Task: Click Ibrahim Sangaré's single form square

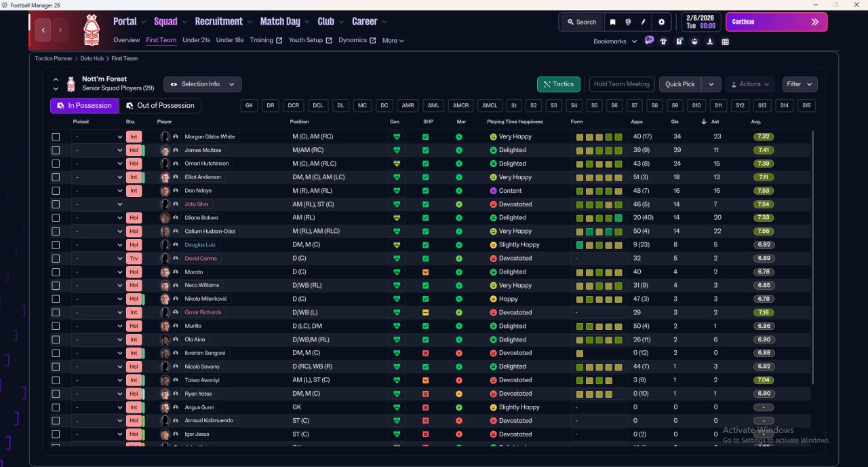Action: pos(580,353)
